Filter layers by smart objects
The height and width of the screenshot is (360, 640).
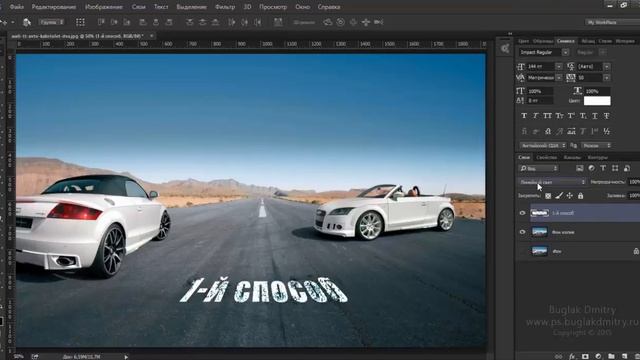(x=627, y=168)
